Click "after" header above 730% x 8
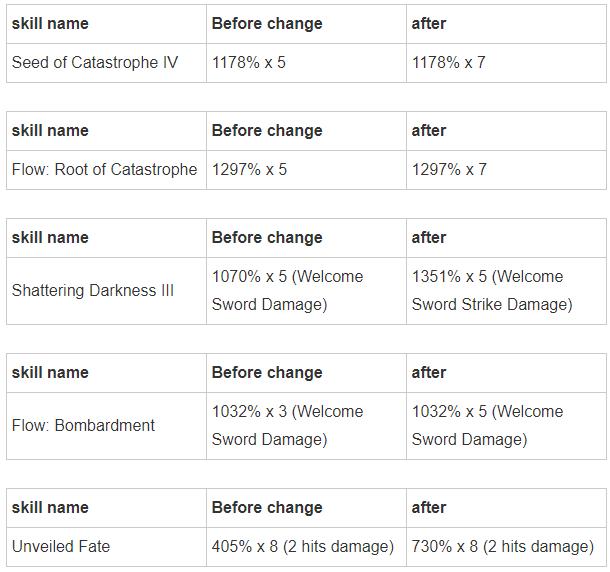This screenshot has width=610, height=572. pyautogui.click(x=429, y=507)
